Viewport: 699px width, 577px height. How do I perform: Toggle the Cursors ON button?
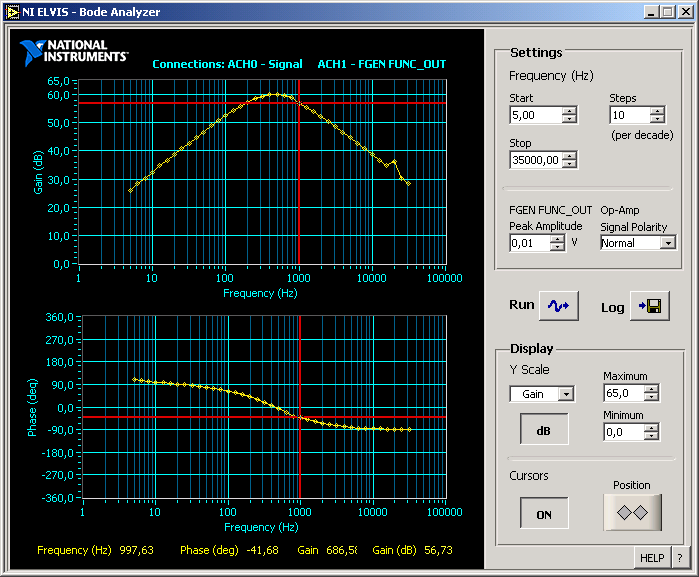(544, 514)
